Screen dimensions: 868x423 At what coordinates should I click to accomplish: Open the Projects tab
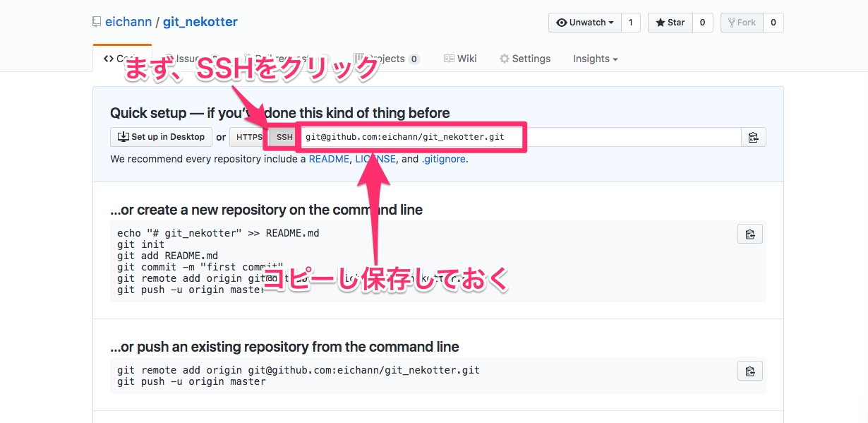click(x=387, y=59)
